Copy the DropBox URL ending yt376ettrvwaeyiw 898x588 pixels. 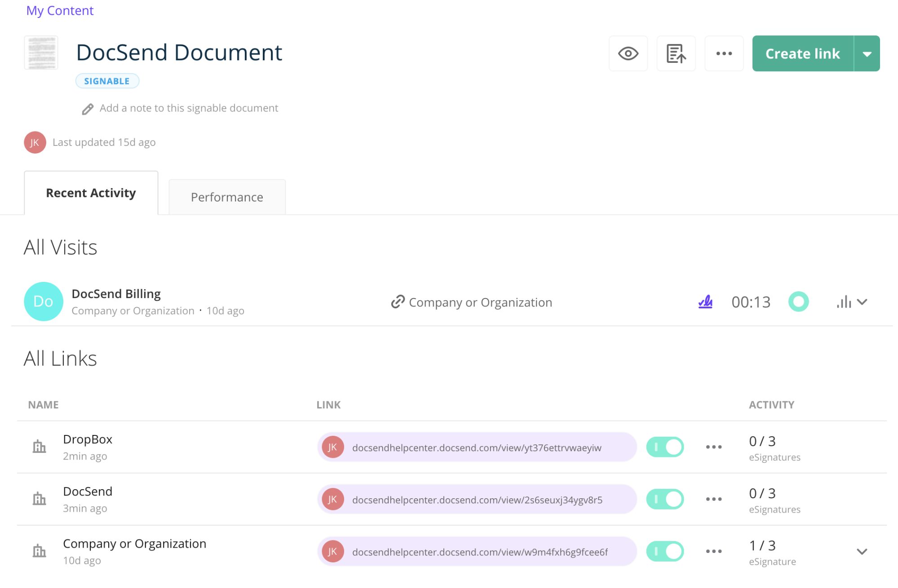pyautogui.click(x=477, y=448)
